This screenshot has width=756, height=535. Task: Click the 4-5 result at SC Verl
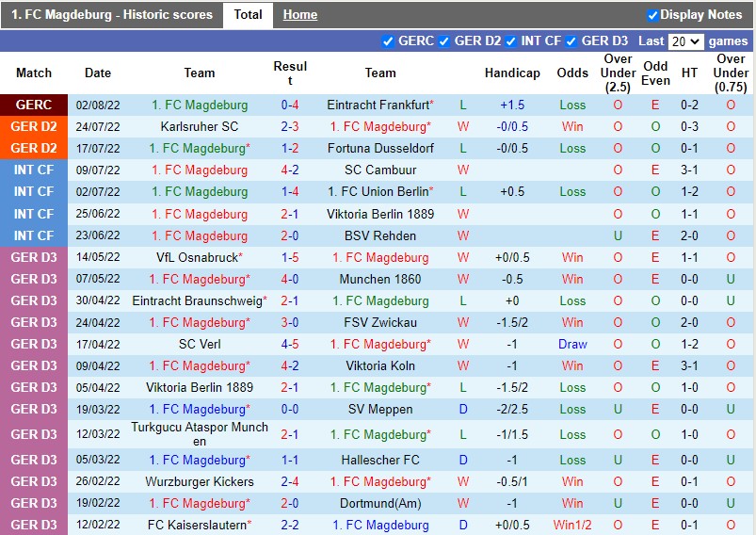290,345
